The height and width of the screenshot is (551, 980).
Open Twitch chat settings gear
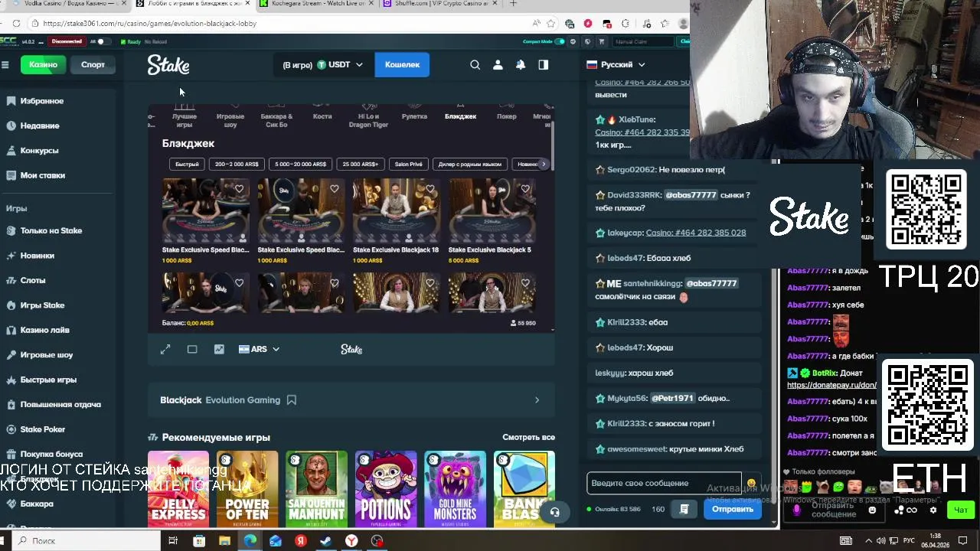(x=933, y=510)
